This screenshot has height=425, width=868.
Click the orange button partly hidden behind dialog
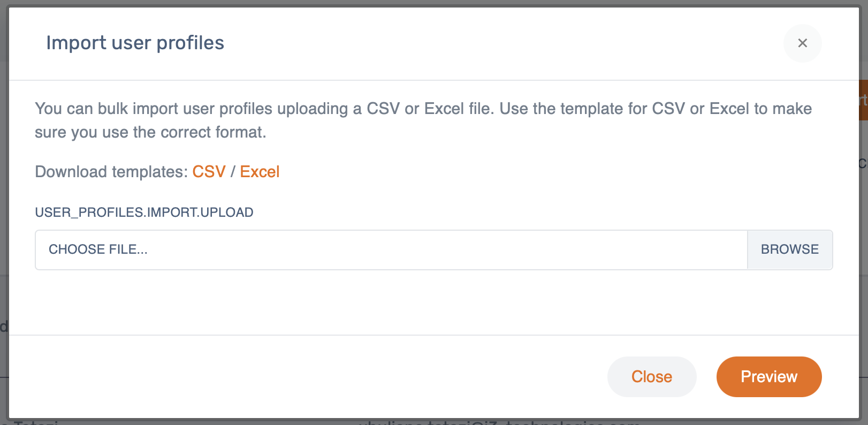click(863, 100)
